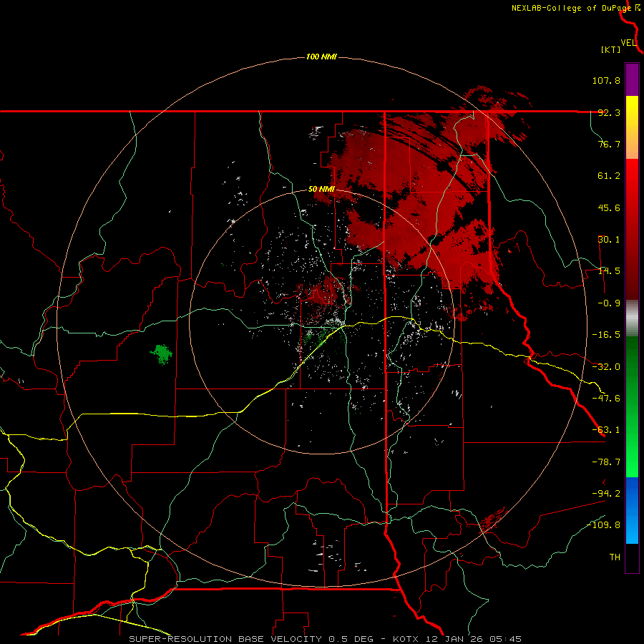Click the 92.3 velocity scale value
644x644 pixels.
coord(609,112)
